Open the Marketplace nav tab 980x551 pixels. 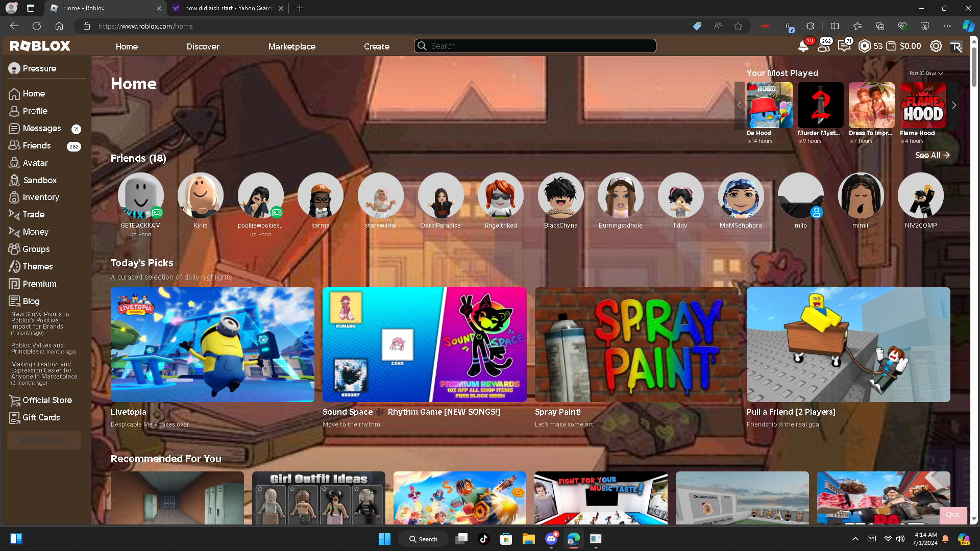point(292,46)
